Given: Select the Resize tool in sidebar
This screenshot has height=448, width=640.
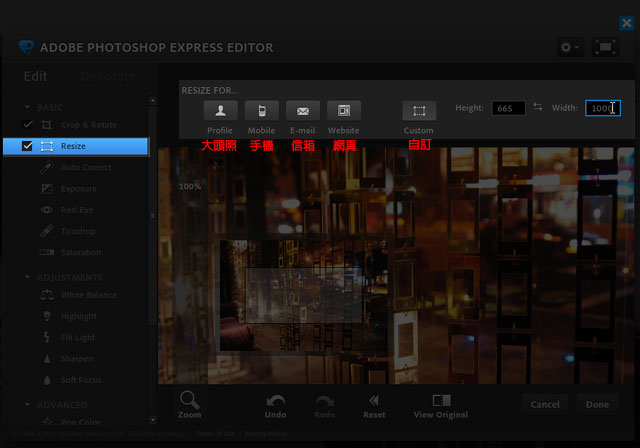Looking at the screenshot, I should [76, 146].
